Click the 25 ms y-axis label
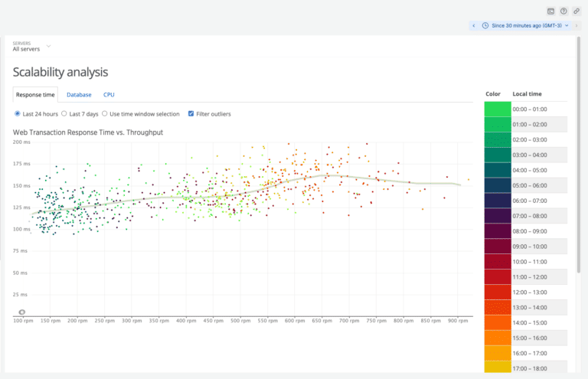588x379 pixels. [x=20, y=294]
